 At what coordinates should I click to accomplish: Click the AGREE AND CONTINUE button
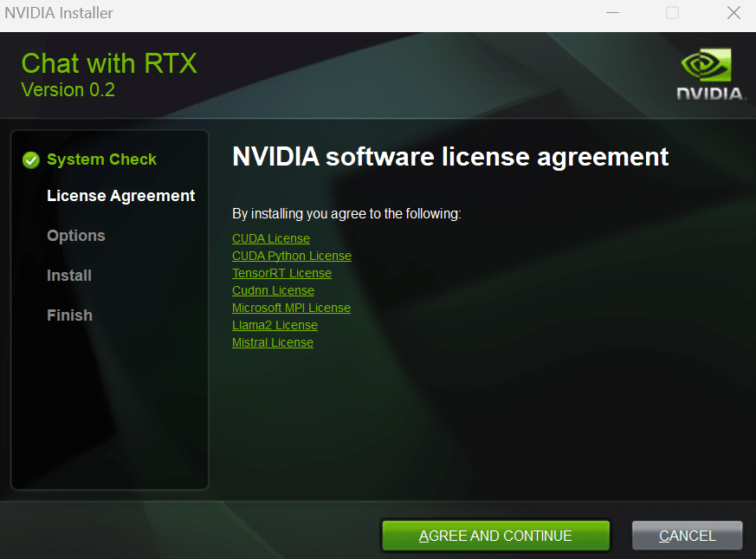(495, 536)
